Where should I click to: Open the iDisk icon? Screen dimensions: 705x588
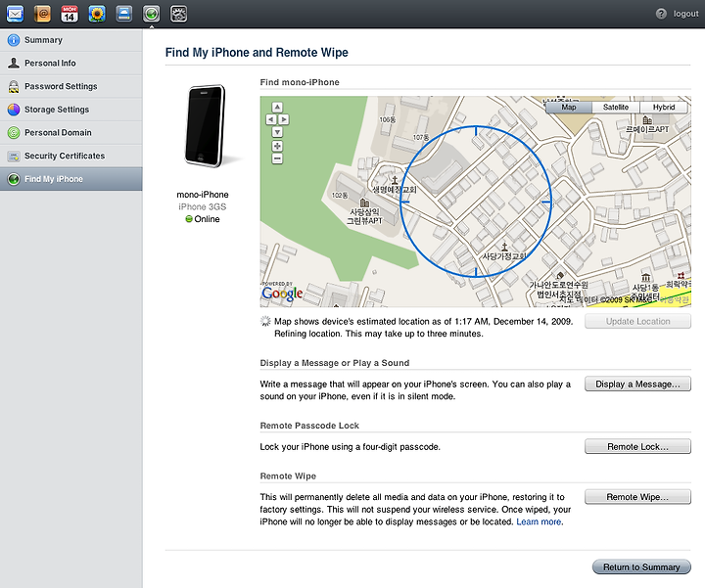(123, 14)
